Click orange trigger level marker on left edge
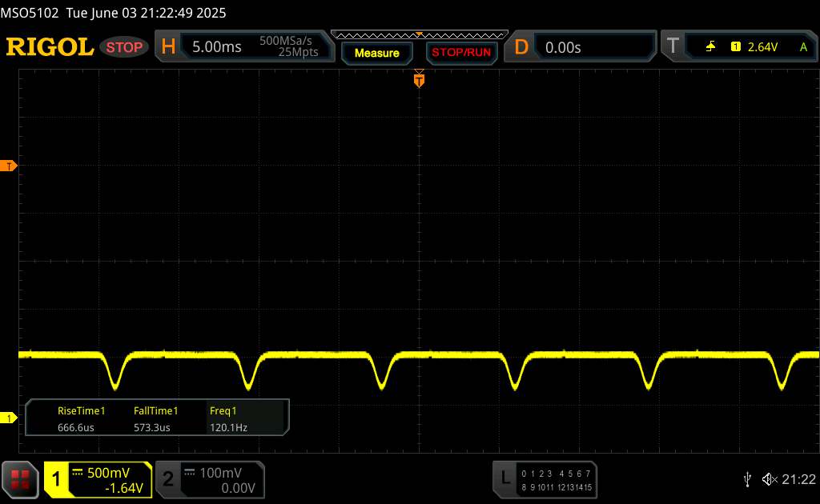The height and width of the screenshot is (504, 820). point(8,166)
